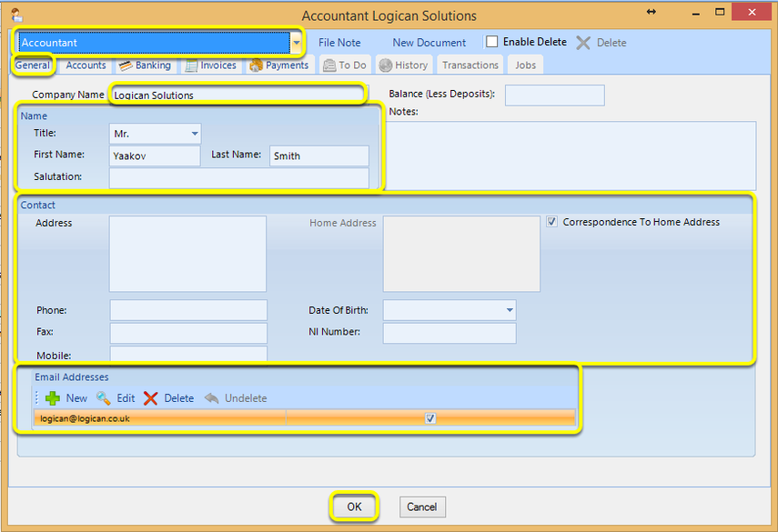778x532 pixels.
Task: Click the grey X Delete toolbar icon
Action: tap(583, 43)
